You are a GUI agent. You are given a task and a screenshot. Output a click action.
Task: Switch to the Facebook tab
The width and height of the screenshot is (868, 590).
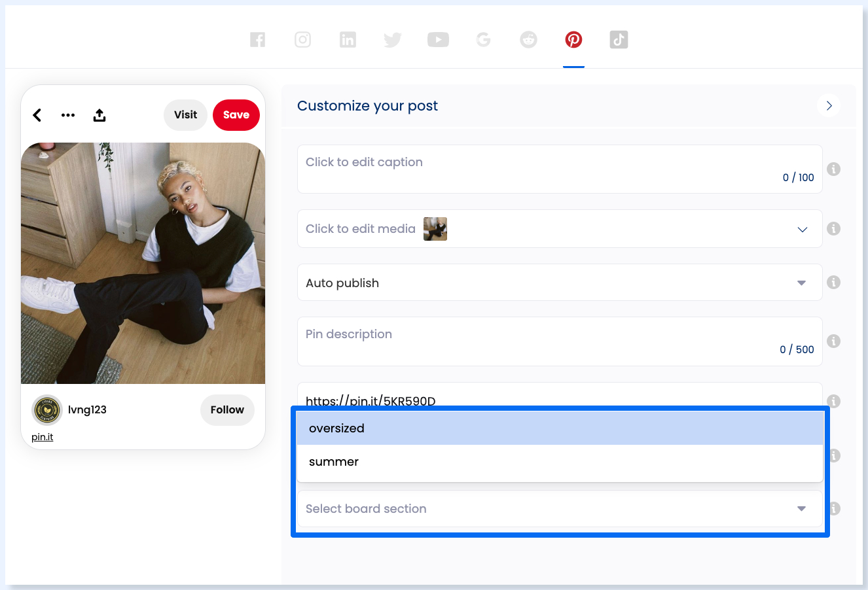click(258, 40)
